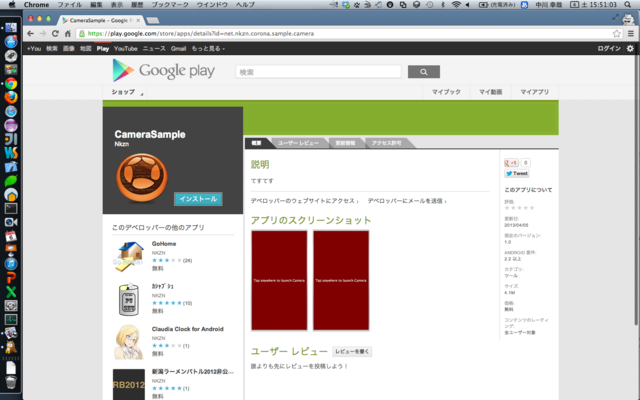Image resolution: width=640 pixels, height=400 pixels.
Task: Click the CameraSample app icon
Action: (142, 178)
